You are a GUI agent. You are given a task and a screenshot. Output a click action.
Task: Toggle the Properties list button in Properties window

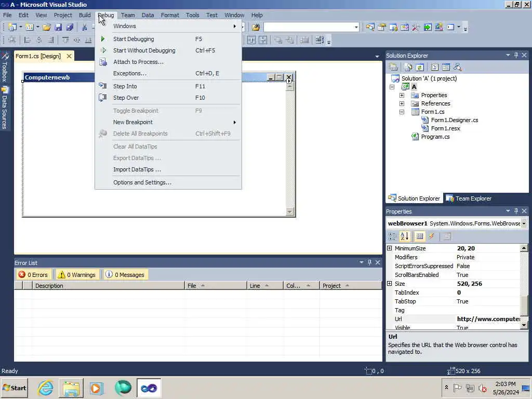tap(420, 236)
